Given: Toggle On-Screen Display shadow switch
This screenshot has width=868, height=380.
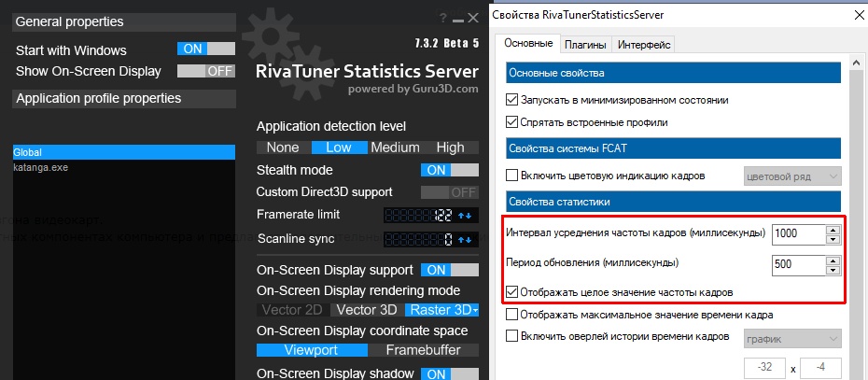Looking at the screenshot, I should (x=450, y=373).
